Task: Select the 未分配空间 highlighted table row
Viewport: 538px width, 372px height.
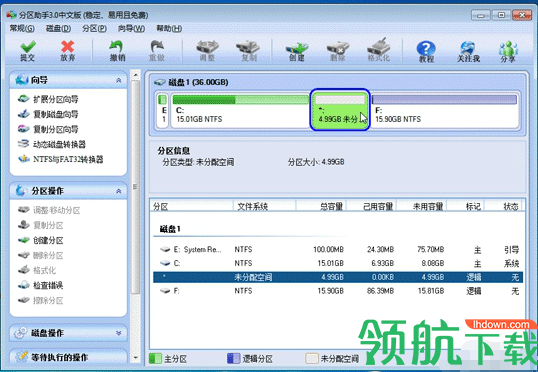Action: click(x=338, y=277)
